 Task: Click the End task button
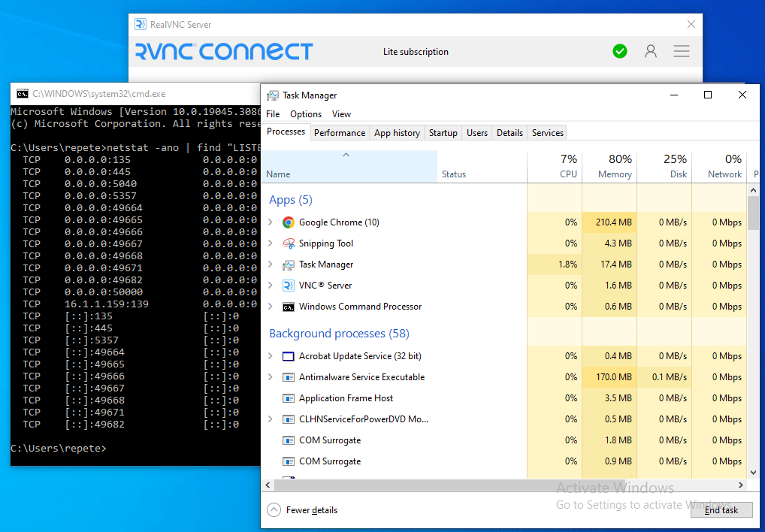[721, 509]
